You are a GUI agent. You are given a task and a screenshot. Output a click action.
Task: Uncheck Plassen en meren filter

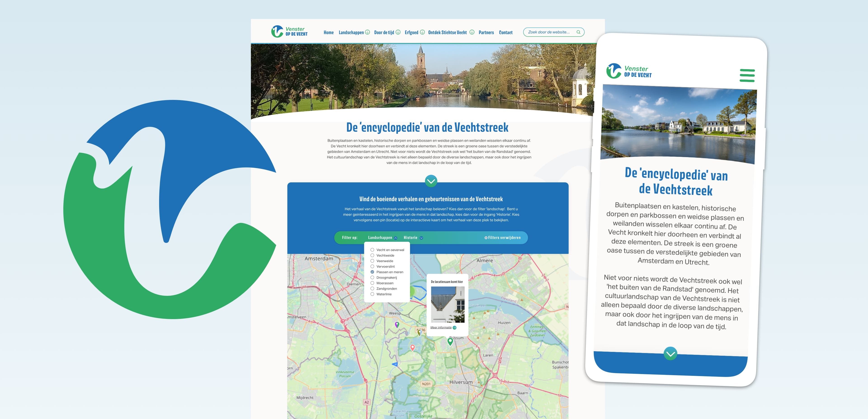372,272
